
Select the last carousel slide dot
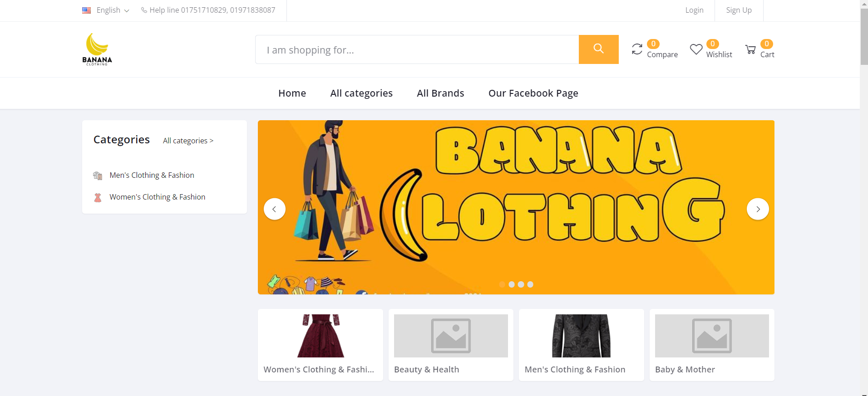point(530,284)
